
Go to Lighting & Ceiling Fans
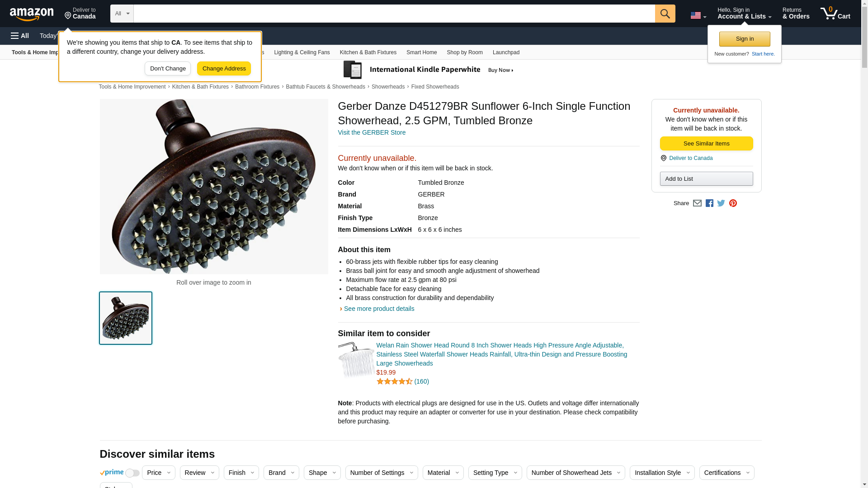click(x=302, y=52)
